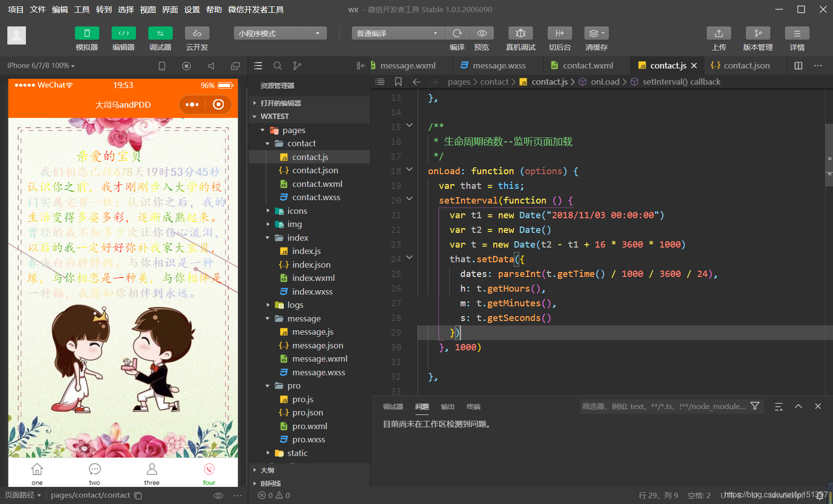Viewport: 833px width, 504px height.
Task: Fold the setInterval block at line 20
Action: (x=410, y=199)
